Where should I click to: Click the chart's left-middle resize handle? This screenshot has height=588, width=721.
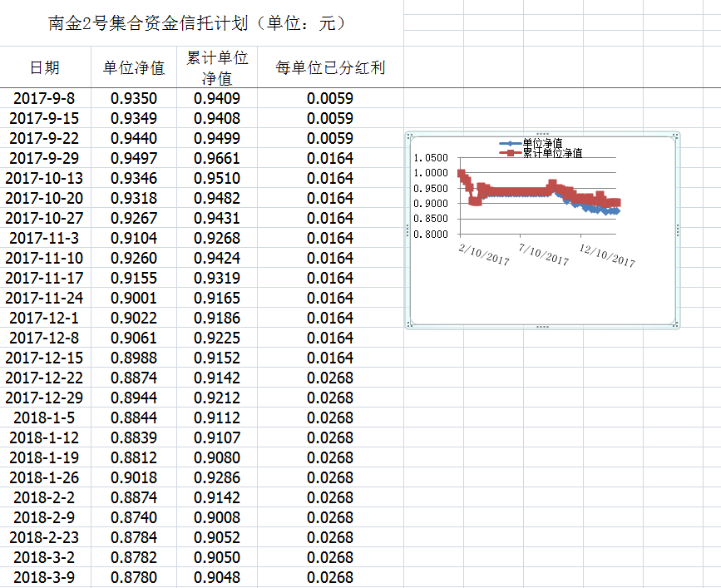pyautogui.click(x=407, y=230)
